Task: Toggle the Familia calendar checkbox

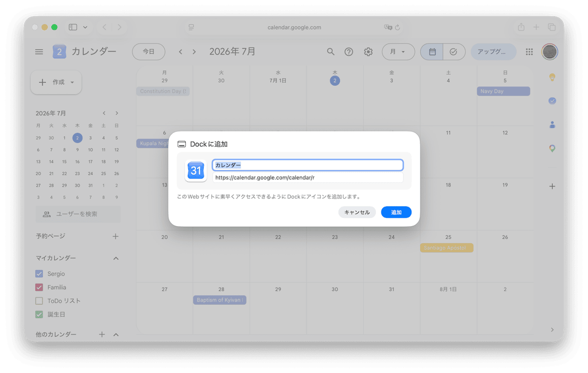Action: tap(39, 287)
